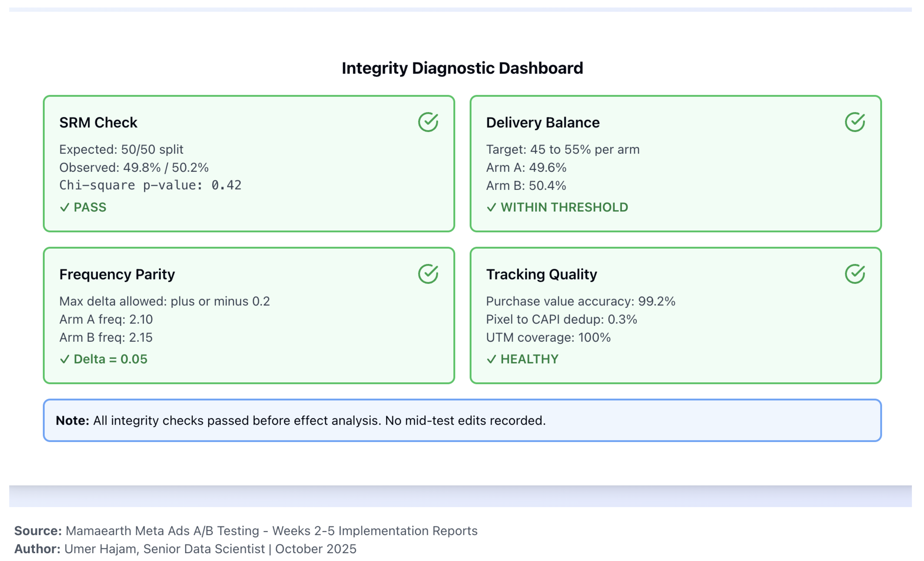924x561 pixels.
Task: Click the blue Note box about integrity checks
Action: pyautogui.click(x=462, y=420)
